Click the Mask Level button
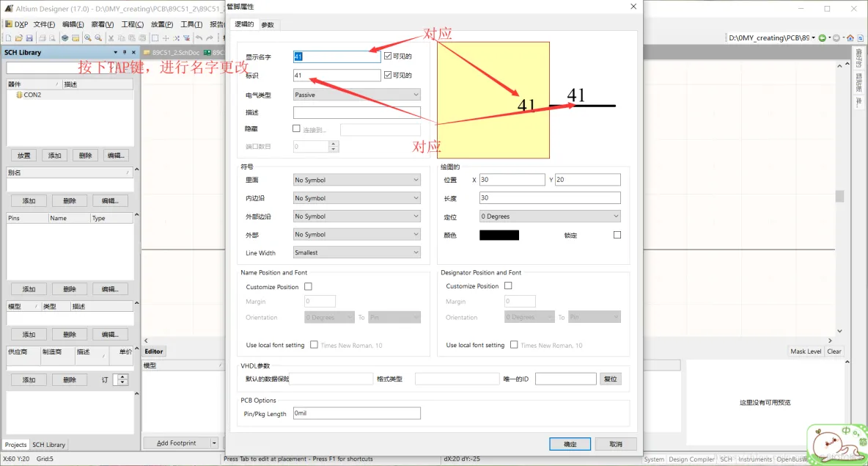868x466 pixels. point(806,352)
